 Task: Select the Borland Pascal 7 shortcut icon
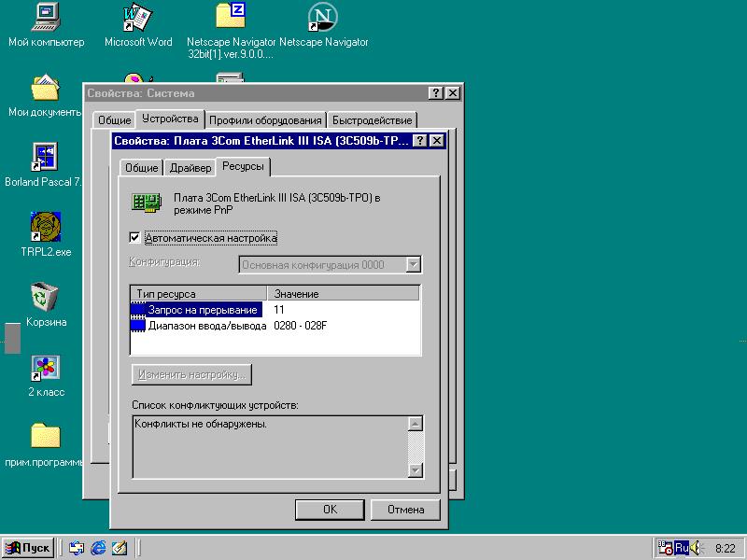pyautogui.click(x=45, y=157)
